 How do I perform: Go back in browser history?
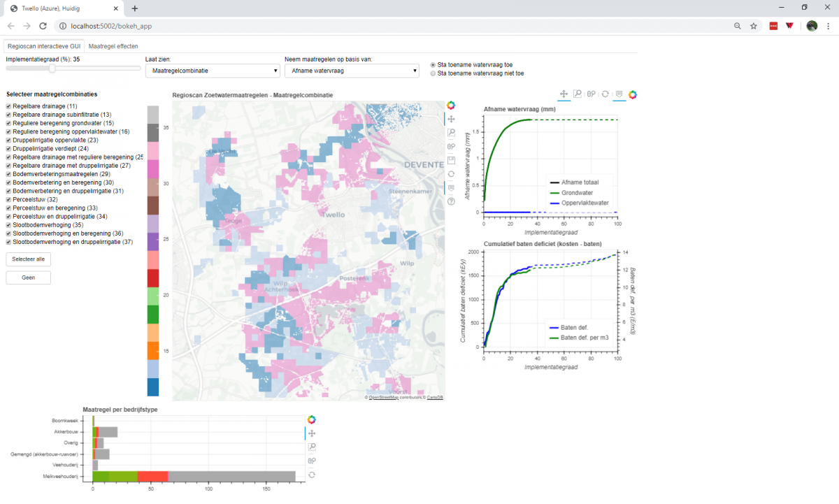[11, 26]
